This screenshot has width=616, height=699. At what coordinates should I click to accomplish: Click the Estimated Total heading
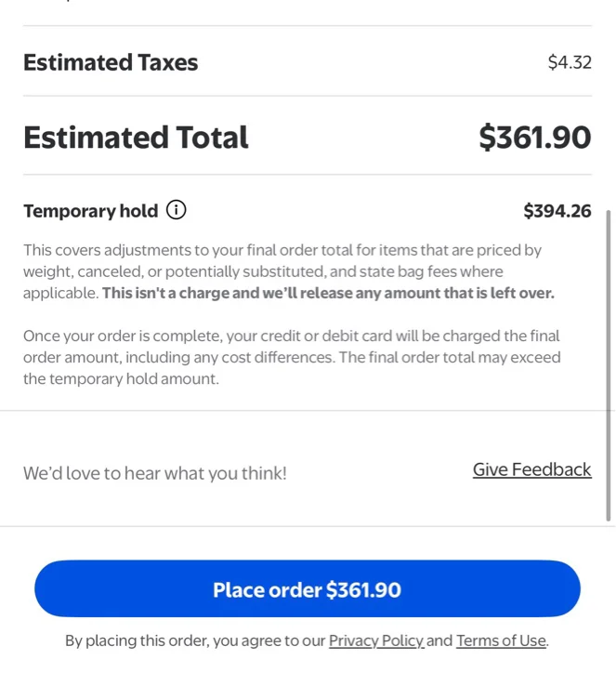tap(136, 137)
